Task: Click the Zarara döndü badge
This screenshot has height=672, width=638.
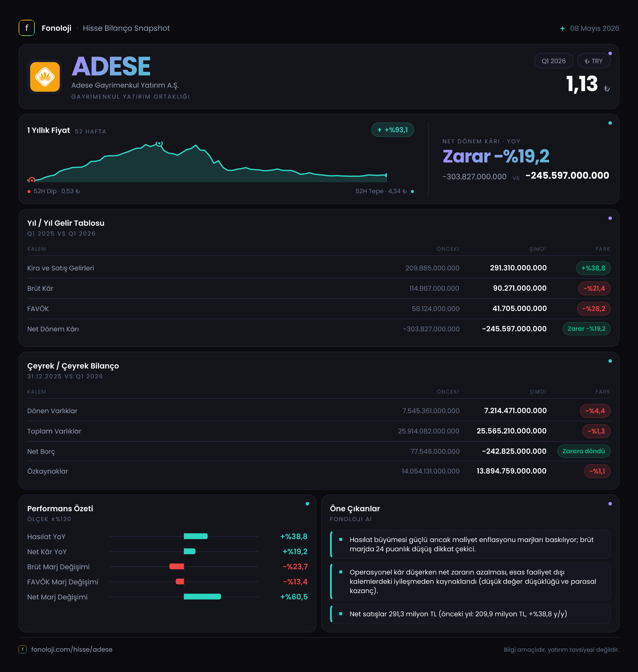Action: (583, 451)
